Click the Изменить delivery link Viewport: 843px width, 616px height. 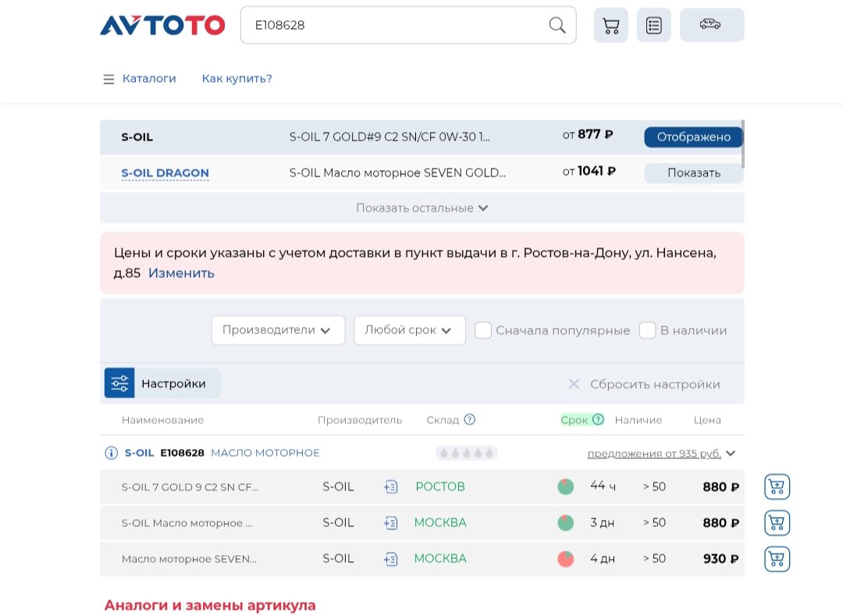click(181, 273)
